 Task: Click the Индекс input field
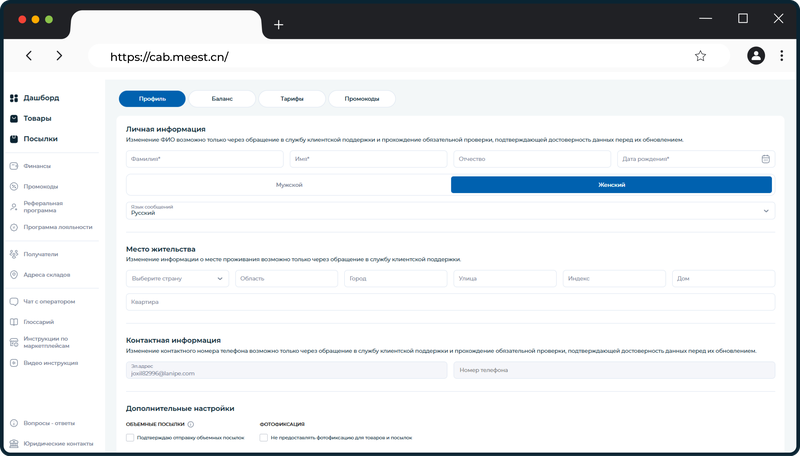614,278
